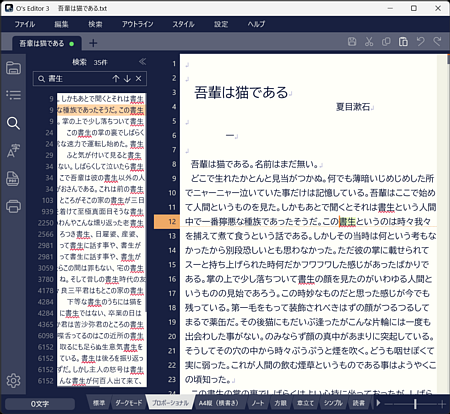The width and height of the screenshot is (450, 414).
Task: Click the zoom slider handle
Action: point(415,404)
